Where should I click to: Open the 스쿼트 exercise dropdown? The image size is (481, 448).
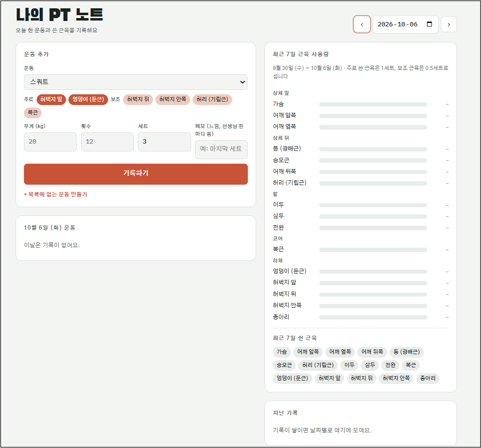pos(135,82)
